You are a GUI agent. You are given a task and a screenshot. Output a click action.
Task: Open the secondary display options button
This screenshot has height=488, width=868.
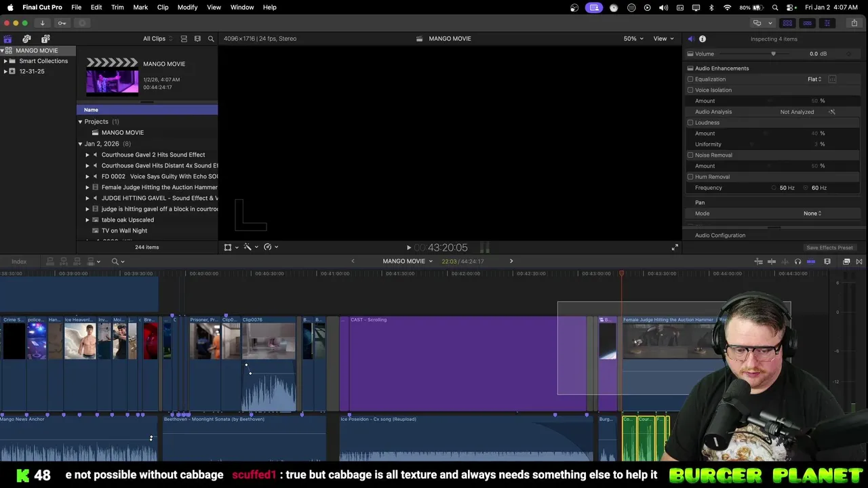coord(762,23)
